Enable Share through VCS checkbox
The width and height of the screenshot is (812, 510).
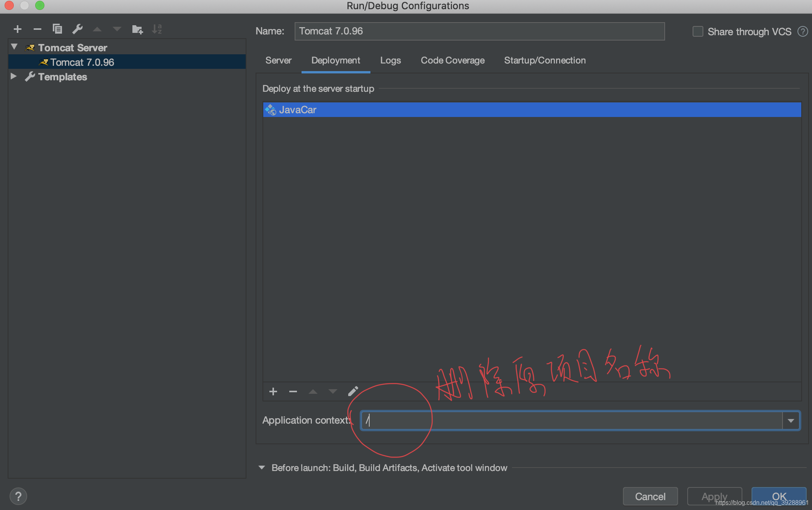(698, 31)
